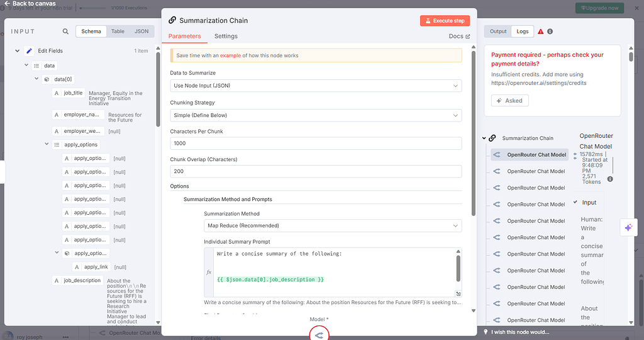644x340 pixels.
Task: Click the list icon beside apply_options
Action: (57, 145)
